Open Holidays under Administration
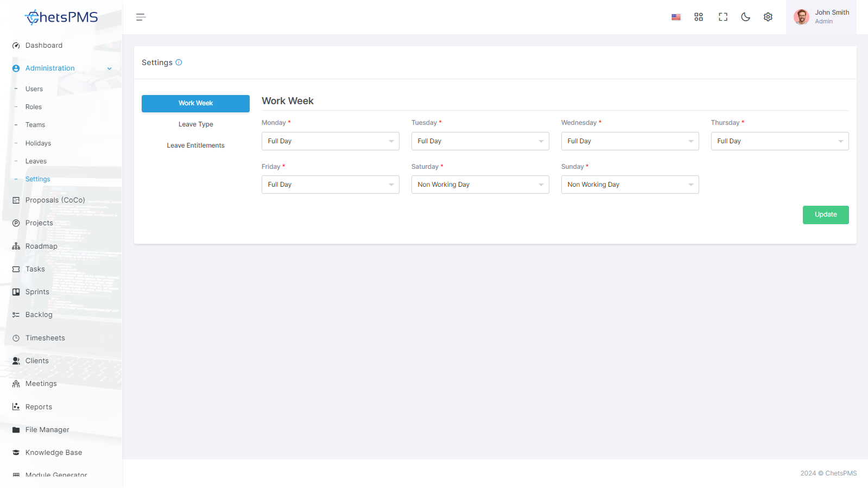Image resolution: width=868 pixels, height=488 pixels. pos(38,143)
